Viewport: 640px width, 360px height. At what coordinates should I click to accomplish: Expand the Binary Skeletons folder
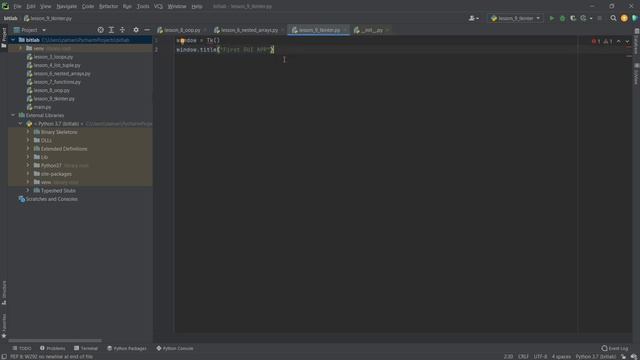(x=28, y=132)
